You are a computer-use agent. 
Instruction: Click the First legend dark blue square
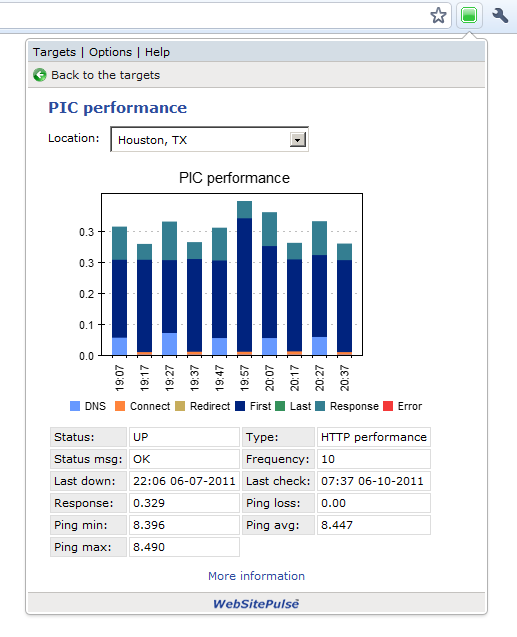(240, 406)
